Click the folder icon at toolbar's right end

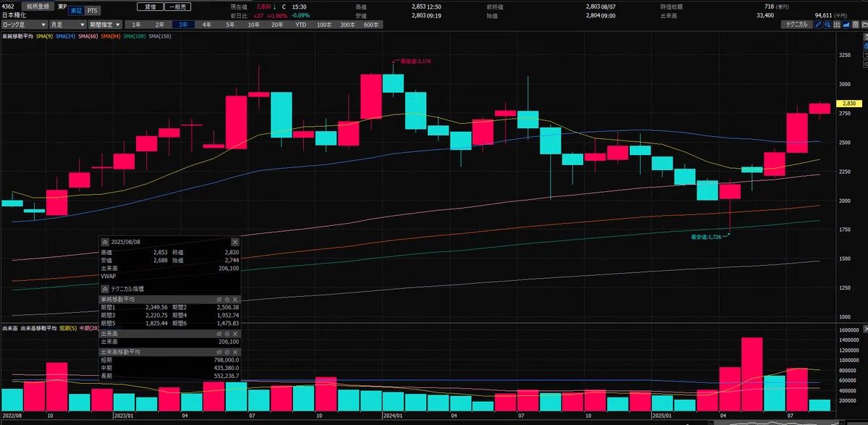coord(864,25)
